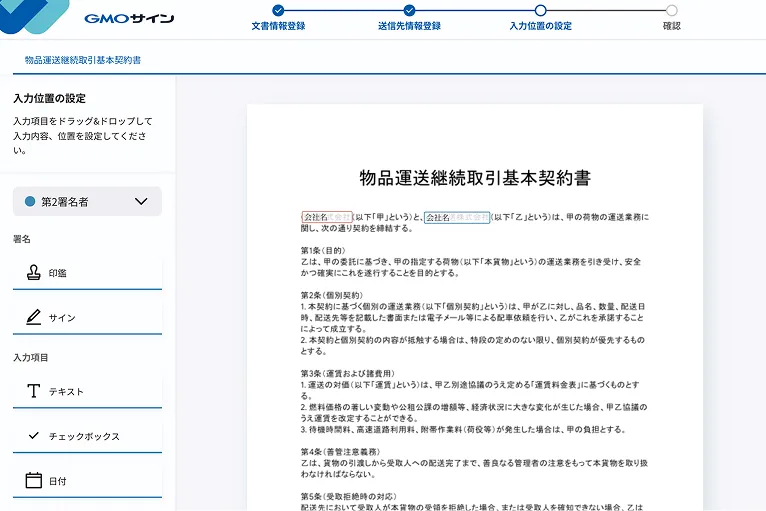
Task: Pick the 日付 calendar icon
Action: pyautogui.click(x=33, y=480)
